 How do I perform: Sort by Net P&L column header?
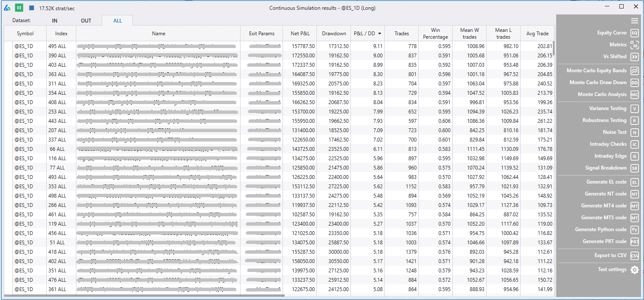point(300,34)
